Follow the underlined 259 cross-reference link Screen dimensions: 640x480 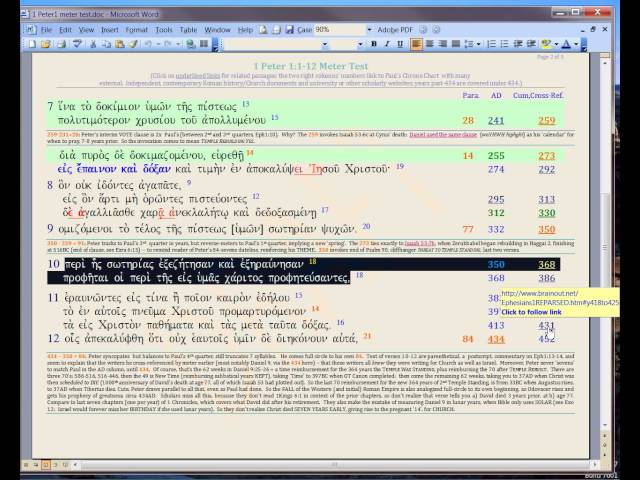(x=546, y=120)
